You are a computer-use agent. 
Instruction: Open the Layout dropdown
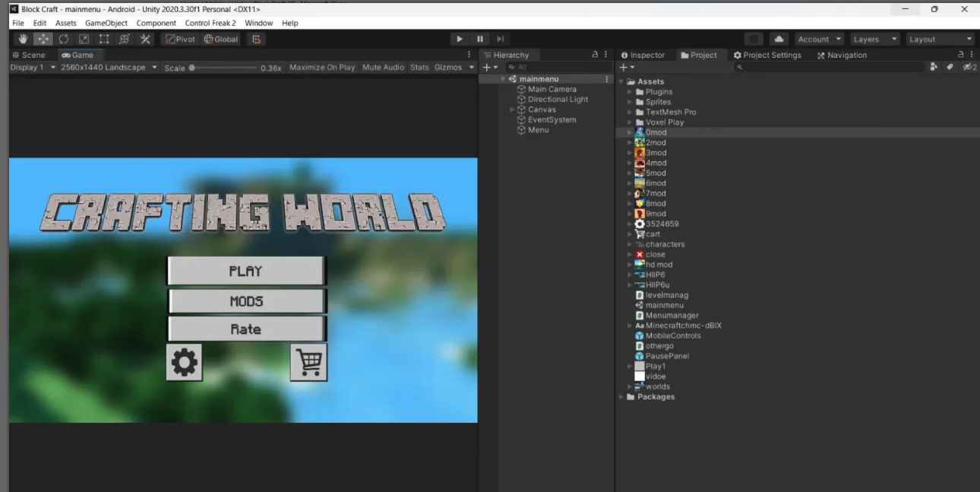pyautogui.click(x=940, y=39)
